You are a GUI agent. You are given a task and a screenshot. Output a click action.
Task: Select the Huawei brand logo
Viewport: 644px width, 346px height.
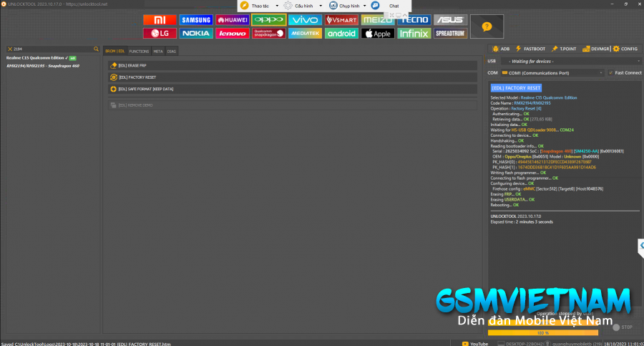pos(232,20)
